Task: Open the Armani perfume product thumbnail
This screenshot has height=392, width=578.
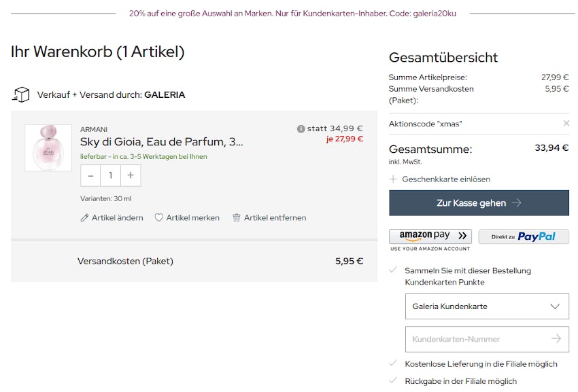Action: (x=48, y=148)
